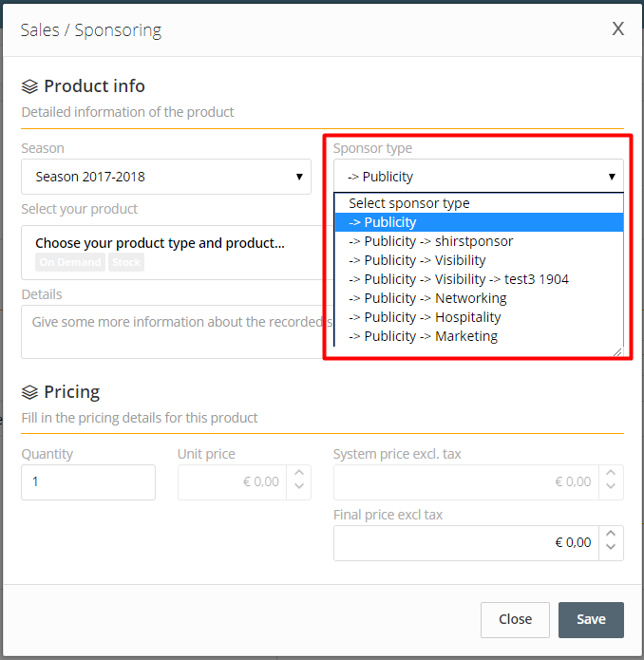
Task: Click the Details text area
Action: pos(173,332)
